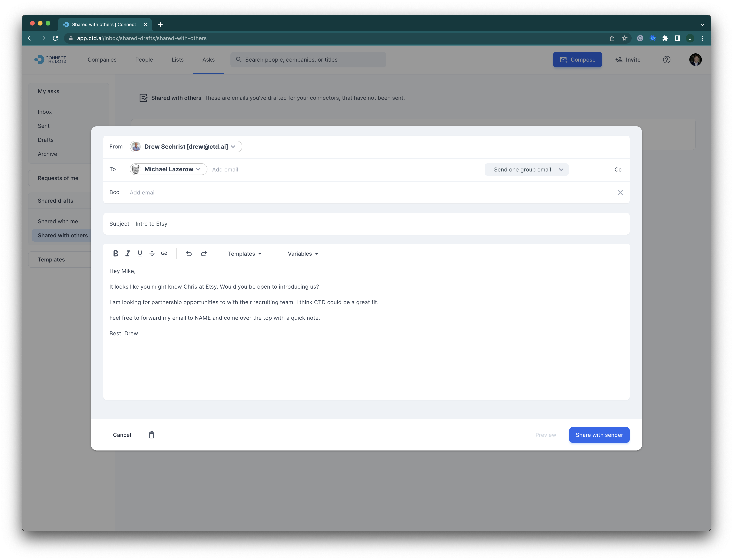The height and width of the screenshot is (560, 733).
Task: Click the search people, companies, or titles field
Action: 308,60
